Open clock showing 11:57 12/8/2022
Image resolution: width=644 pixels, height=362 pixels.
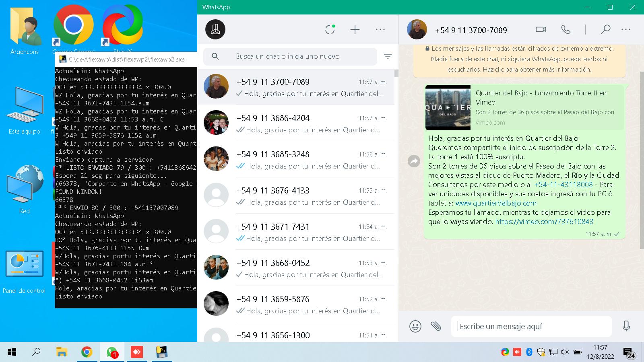(x=600, y=352)
